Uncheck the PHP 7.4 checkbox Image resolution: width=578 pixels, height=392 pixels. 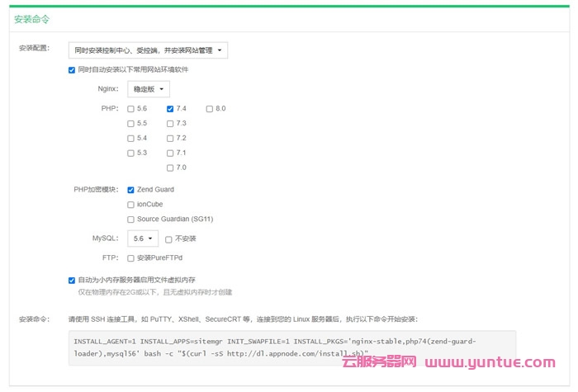[x=170, y=109]
